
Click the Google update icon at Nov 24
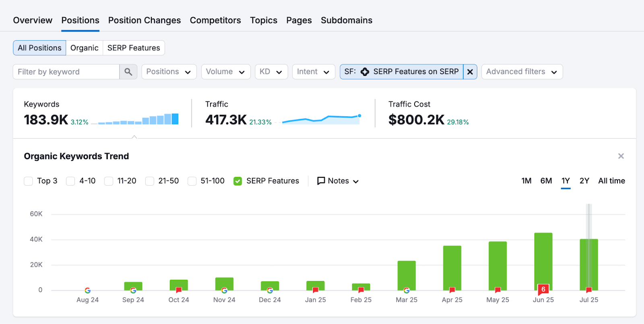224,290
